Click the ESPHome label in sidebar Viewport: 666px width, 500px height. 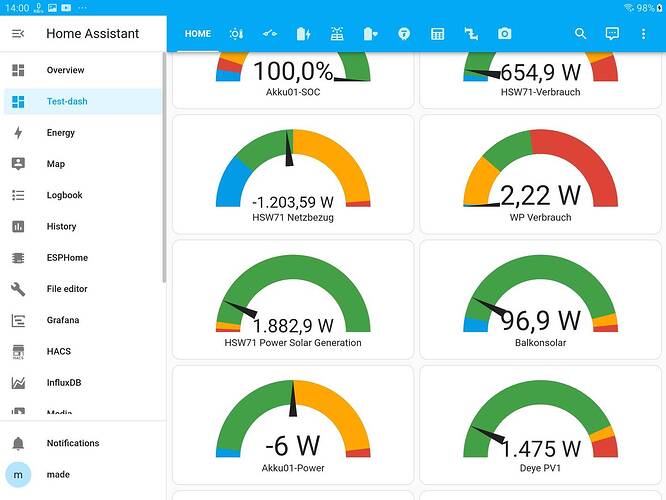click(67, 258)
